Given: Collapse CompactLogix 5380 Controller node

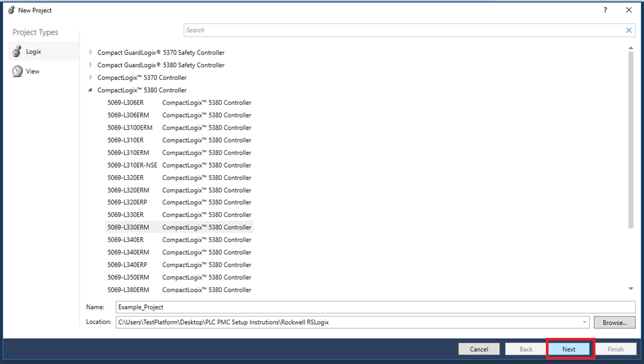Looking at the screenshot, I should click(x=90, y=90).
